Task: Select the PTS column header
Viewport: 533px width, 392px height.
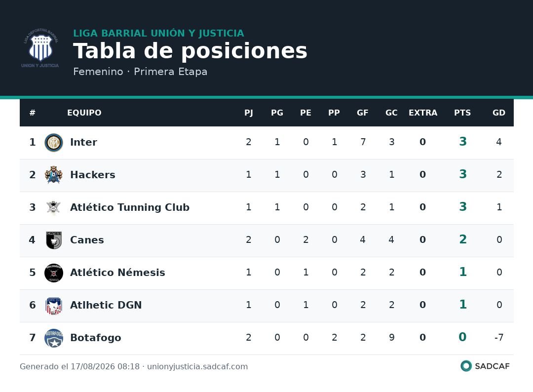Action: click(462, 113)
